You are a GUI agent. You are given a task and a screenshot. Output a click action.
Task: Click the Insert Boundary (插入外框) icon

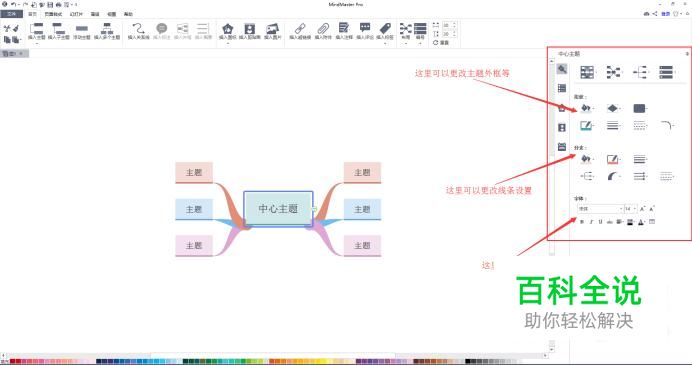(x=182, y=29)
